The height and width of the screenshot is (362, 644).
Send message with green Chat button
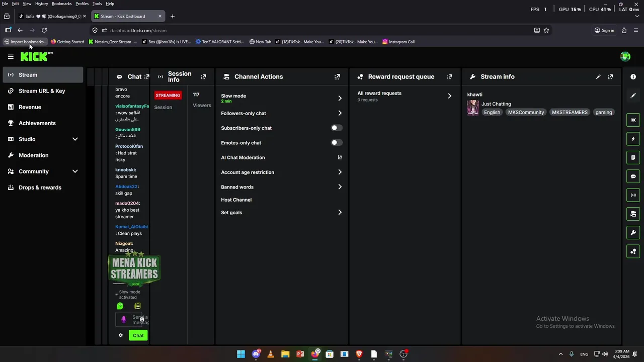tap(138, 335)
